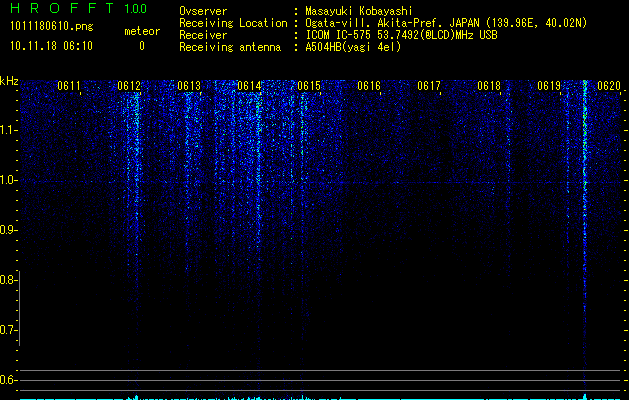This screenshot has width=629, height=400.
Task: Click the 0612 time marker
Action: tap(129, 86)
